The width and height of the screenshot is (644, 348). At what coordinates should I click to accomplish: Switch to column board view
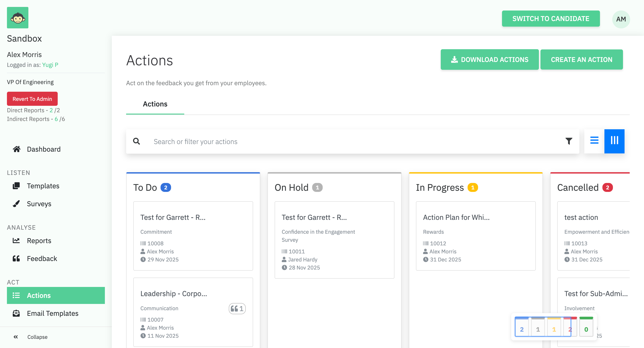614,140
